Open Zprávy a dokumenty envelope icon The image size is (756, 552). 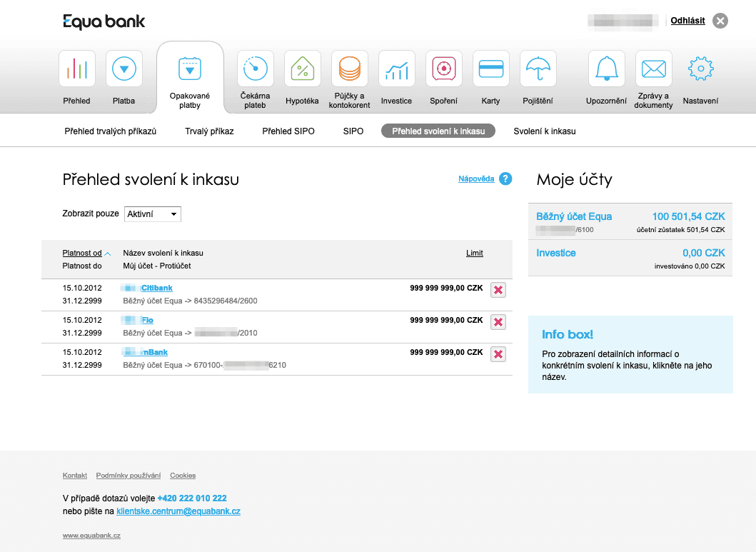click(x=654, y=69)
